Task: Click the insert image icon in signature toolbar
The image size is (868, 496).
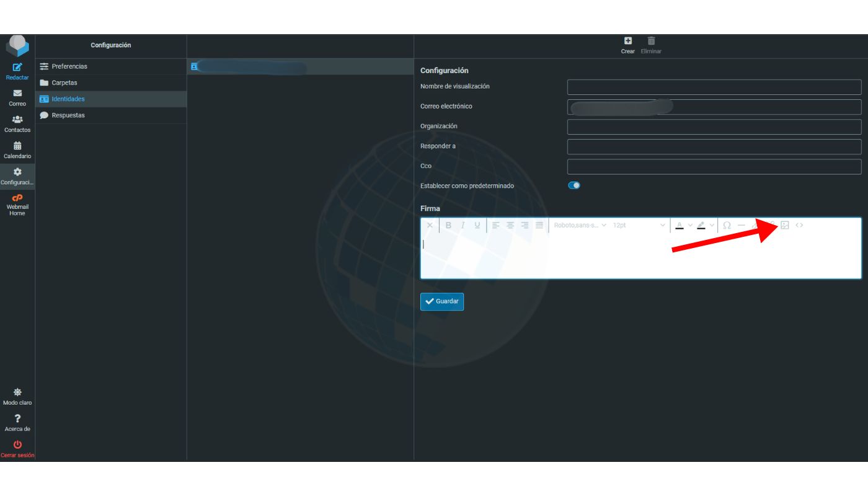Action: click(784, 225)
